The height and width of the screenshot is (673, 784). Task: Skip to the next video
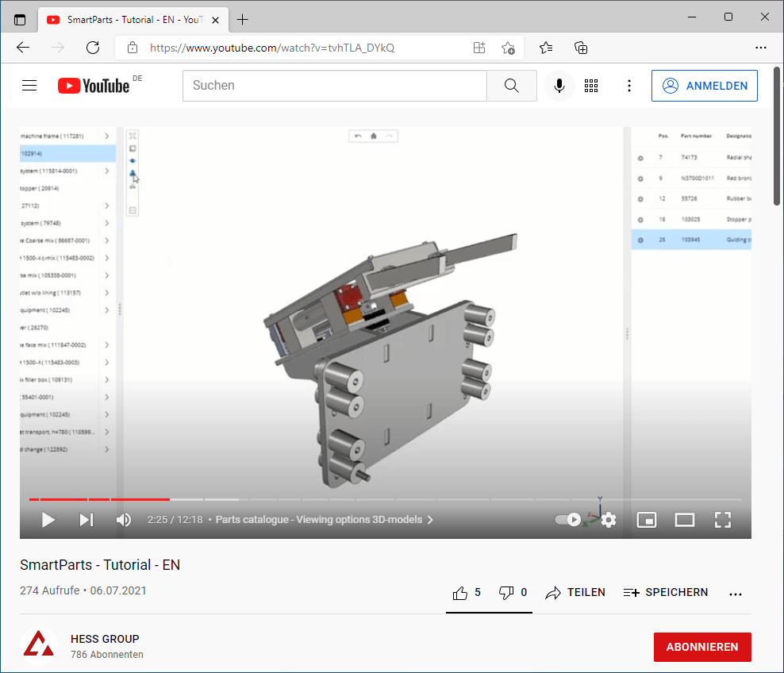[x=86, y=520]
